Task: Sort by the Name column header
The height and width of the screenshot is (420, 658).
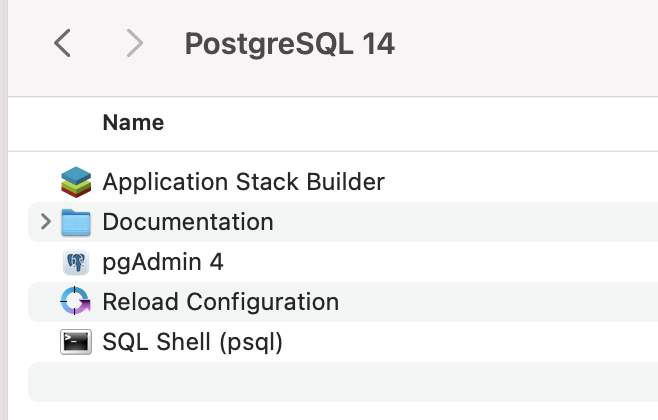Action: click(x=133, y=123)
